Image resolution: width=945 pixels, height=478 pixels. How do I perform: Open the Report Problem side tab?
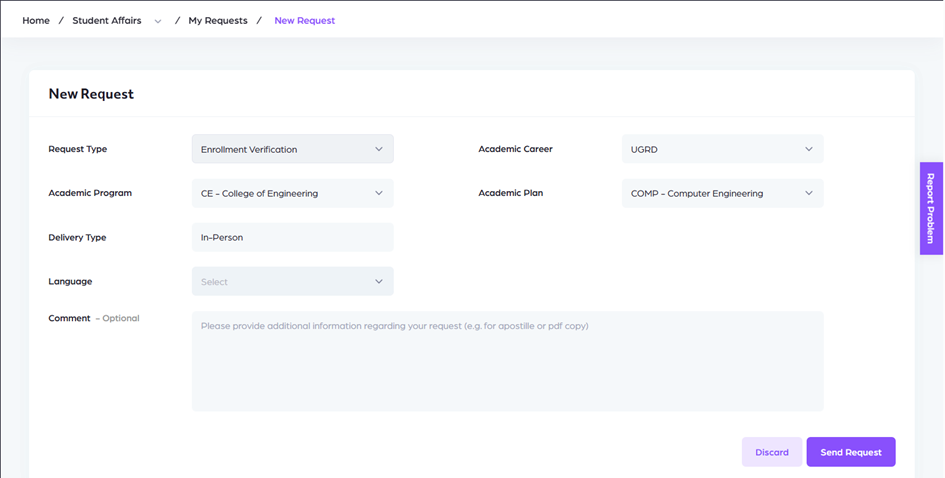click(x=931, y=208)
